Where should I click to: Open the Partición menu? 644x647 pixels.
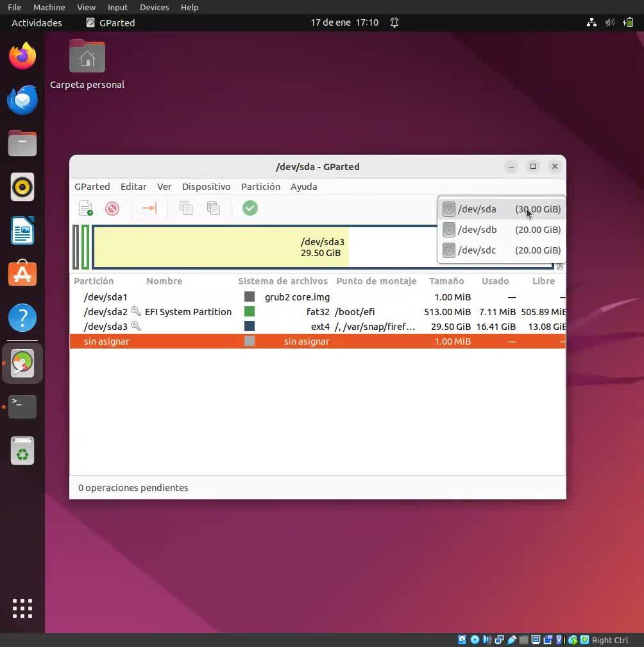click(260, 187)
